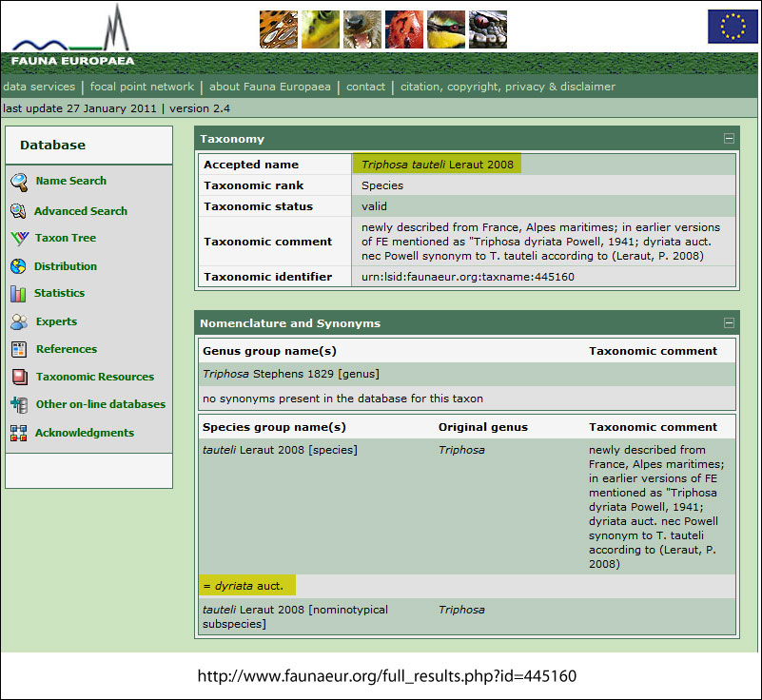Click the Taxon Tree icon
Screen dimensions: 762x700
pyautogui.click(x=18, y=239)
